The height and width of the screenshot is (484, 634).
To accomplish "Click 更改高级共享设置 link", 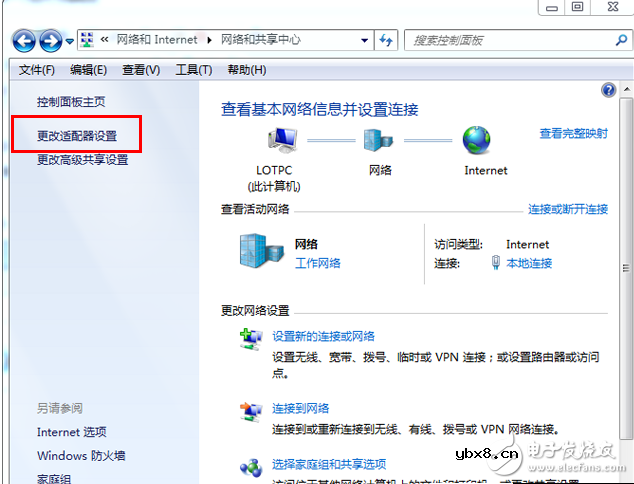I will point(82,160).
